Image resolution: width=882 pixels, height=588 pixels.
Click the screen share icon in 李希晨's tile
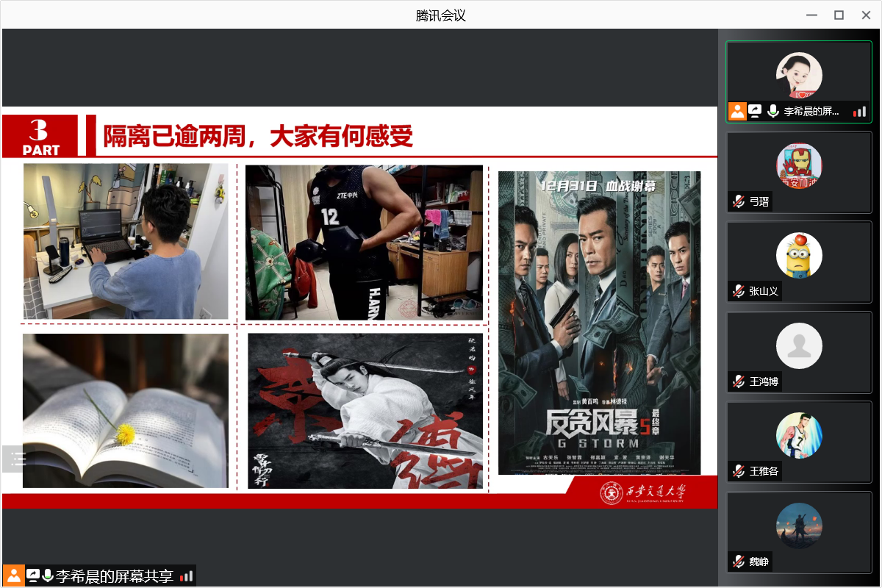(x=755, y=111)
